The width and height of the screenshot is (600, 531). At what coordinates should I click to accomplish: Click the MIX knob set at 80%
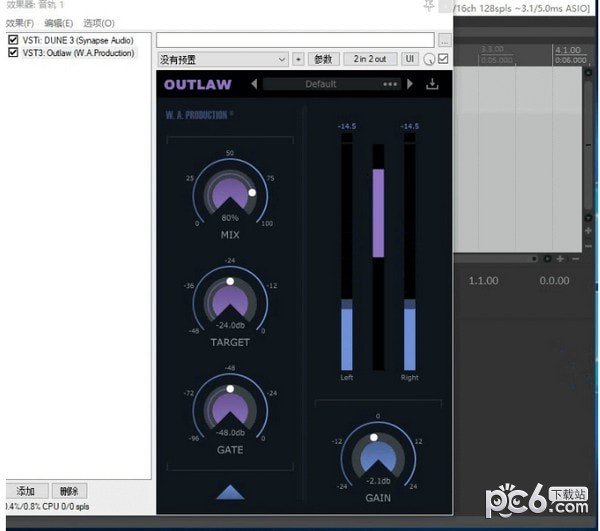coord(230,190)
